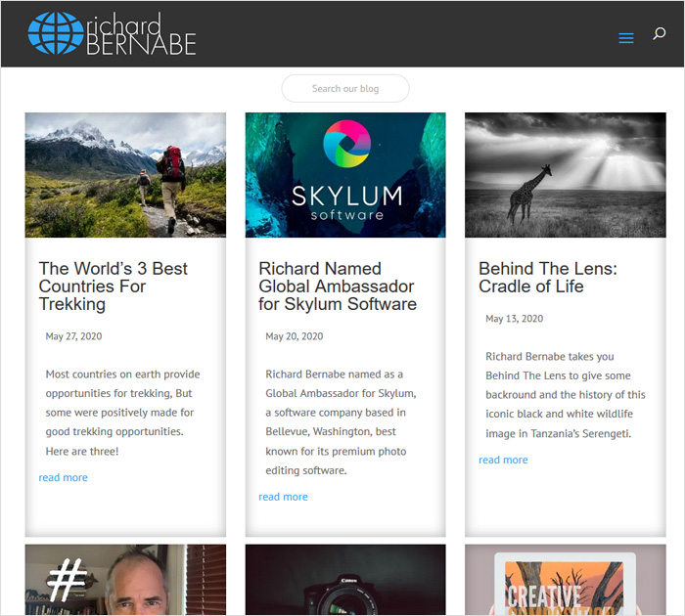Click the trekking post excerpt text
The image size is (685, 616).
coord(122,413)
